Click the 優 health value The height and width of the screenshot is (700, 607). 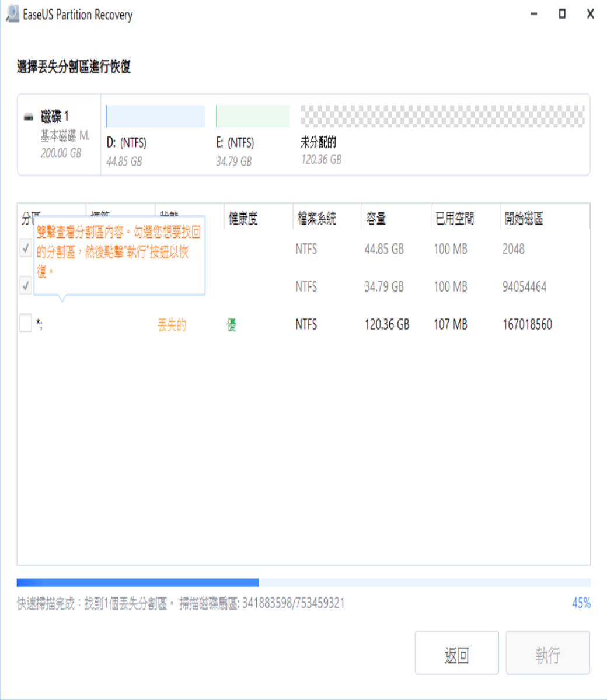coord(232,325)
